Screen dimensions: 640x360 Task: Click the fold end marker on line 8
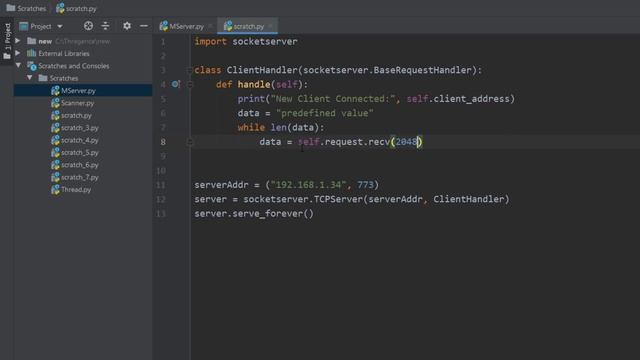pos(189,142)
